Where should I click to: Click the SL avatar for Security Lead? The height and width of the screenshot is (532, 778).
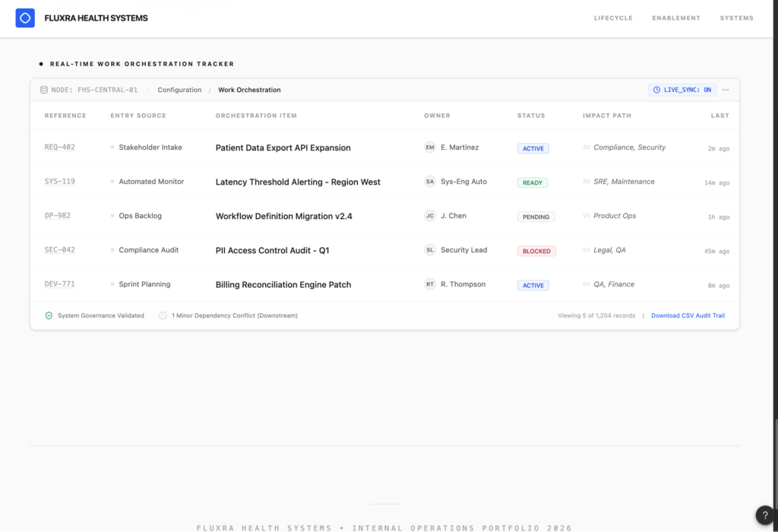tap(430, 250)
